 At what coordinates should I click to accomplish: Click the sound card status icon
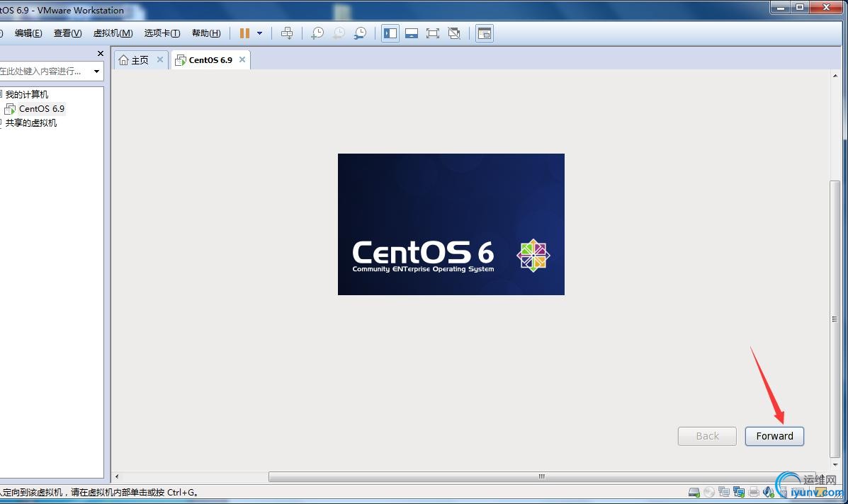click(769, 492)
